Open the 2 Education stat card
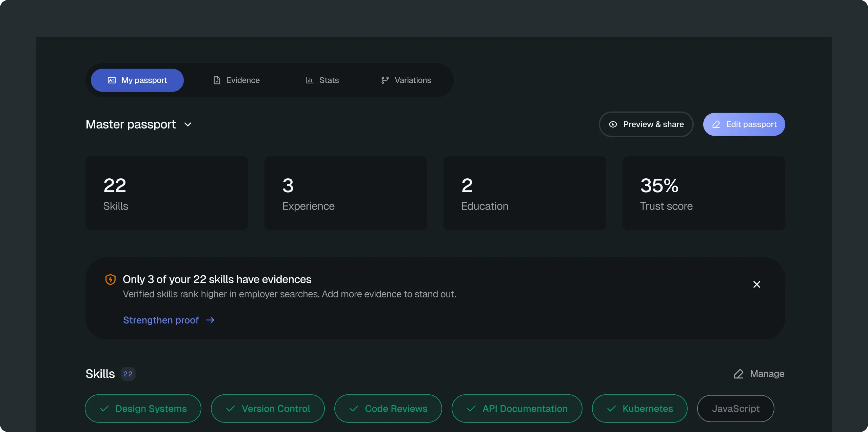The height and width of the screenshot is (432, 868). tap(525, 193)
